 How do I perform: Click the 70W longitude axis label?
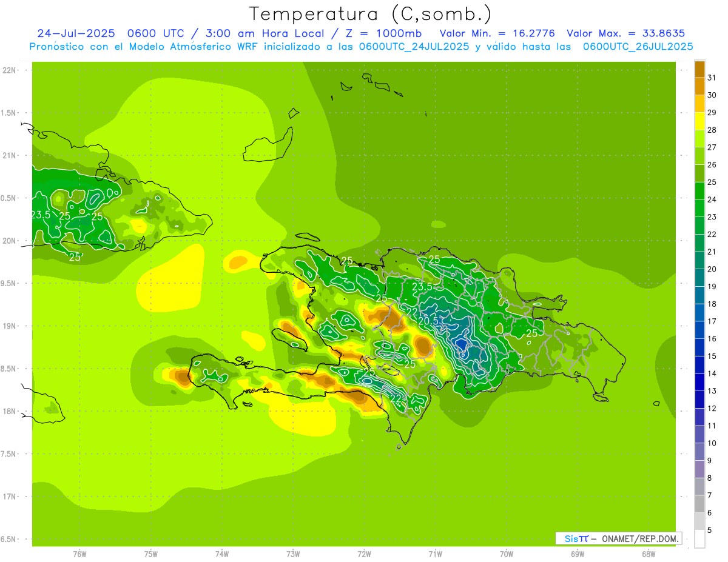506,554
